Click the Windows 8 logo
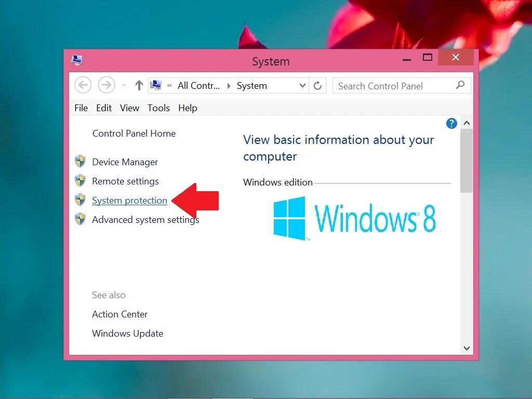The width and height of the screenshot is (532, 399). (x=354, y=219)
